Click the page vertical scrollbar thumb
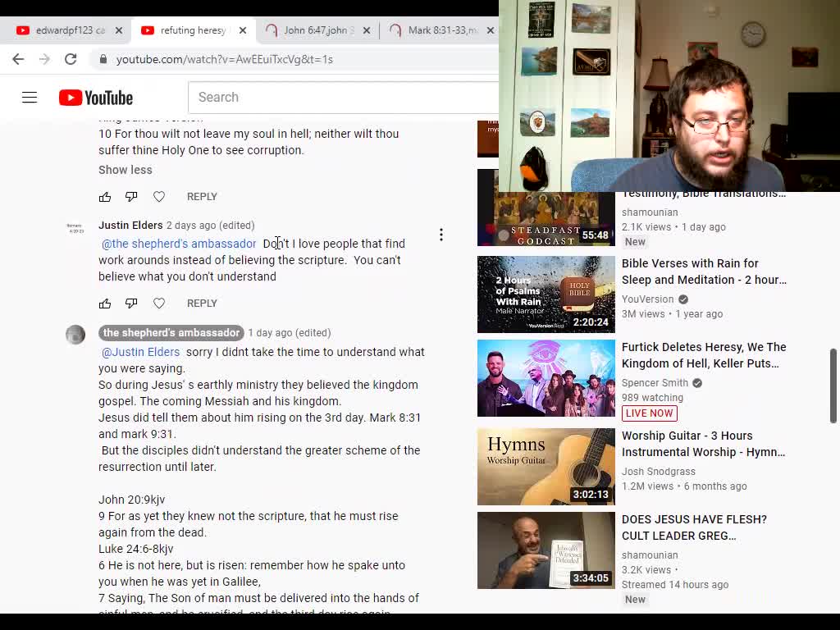The width and height of the screenshot is (840, 630). pos(833,386)
